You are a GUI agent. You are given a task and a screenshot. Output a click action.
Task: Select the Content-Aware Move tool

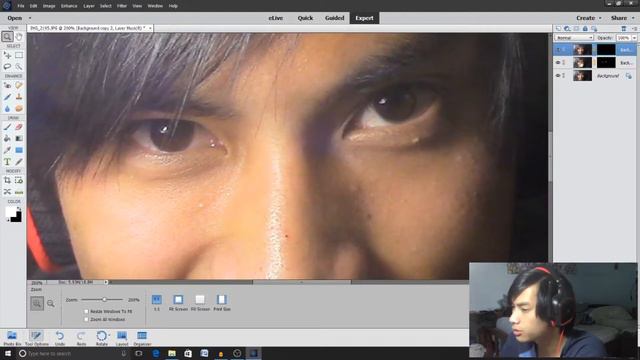(x=7, y=192)
